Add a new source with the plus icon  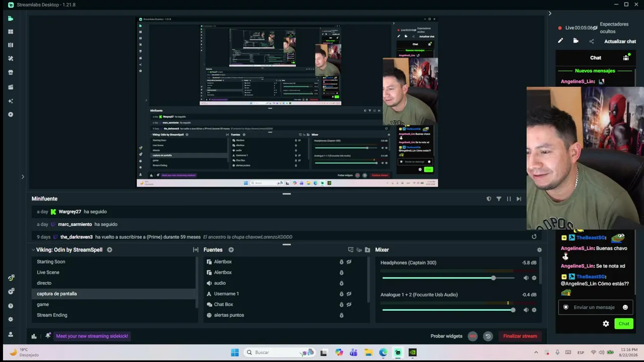[231, 250]
